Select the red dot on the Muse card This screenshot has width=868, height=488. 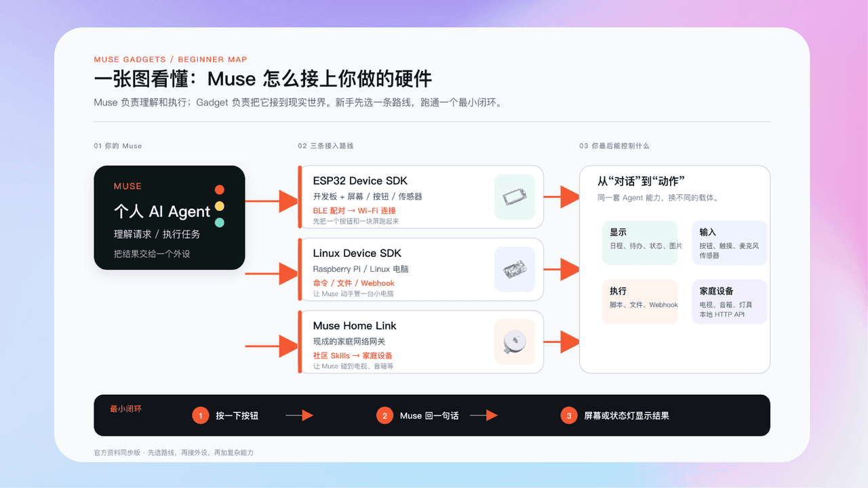pos(219,190)
